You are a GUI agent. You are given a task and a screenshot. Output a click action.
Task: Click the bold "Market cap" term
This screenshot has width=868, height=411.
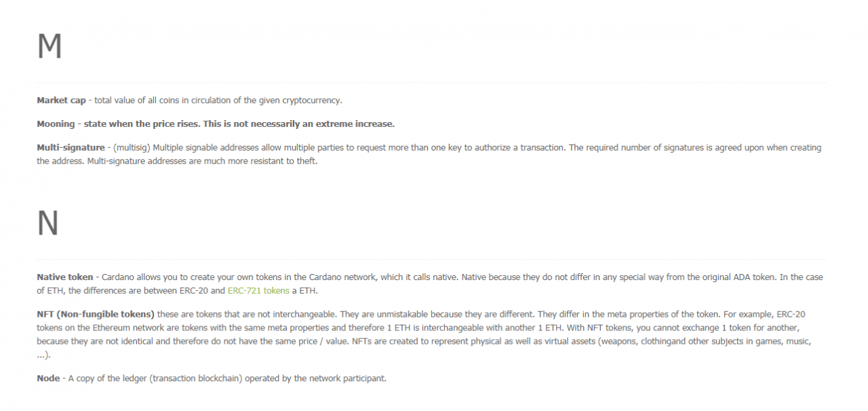[61, 100]
